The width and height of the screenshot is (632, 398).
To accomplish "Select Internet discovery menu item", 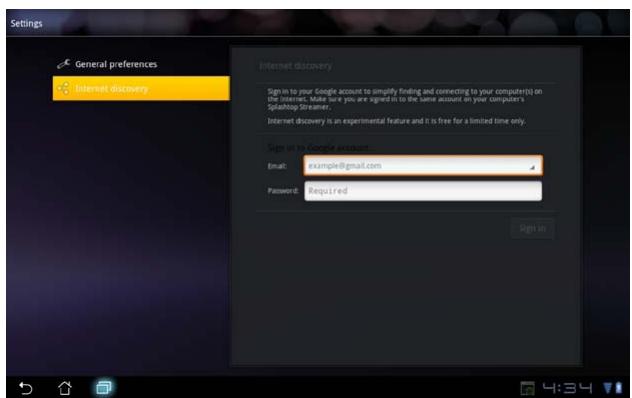I will click(141, 88).
